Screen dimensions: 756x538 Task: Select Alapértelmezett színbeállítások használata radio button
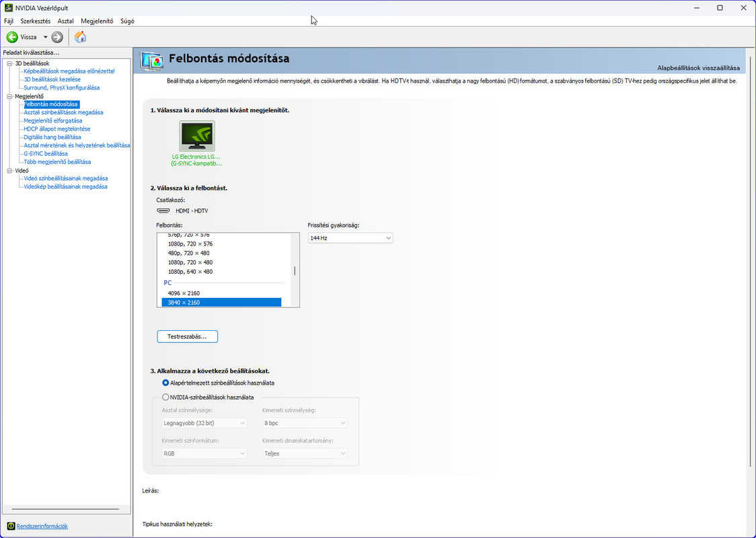[x=165, y=383]
